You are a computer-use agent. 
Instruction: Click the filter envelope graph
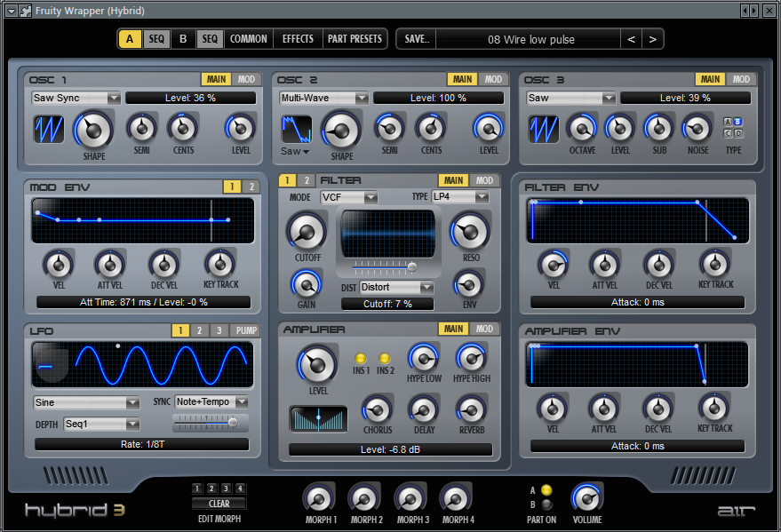coord(638,220)
